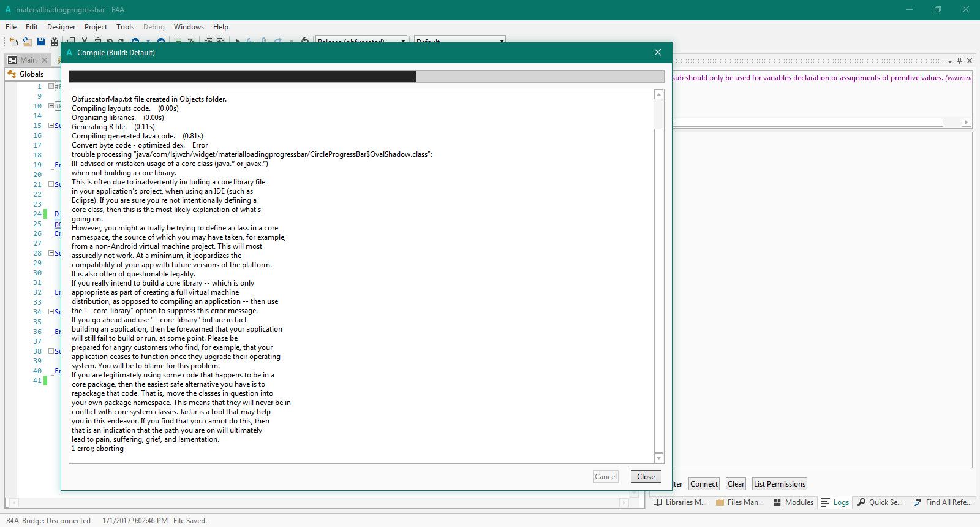The image size is (980, 527).
Task: Click the Open project folder toolbar icon
Action: point(28,42)
